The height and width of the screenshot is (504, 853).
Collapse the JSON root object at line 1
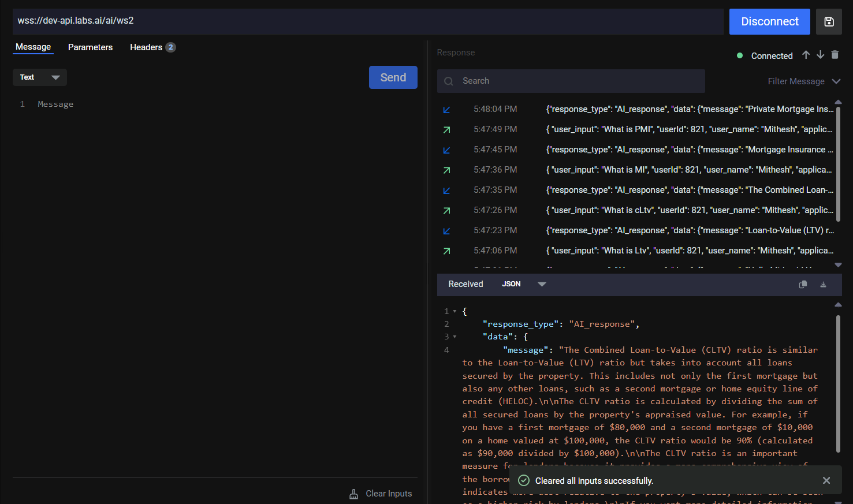455,311
